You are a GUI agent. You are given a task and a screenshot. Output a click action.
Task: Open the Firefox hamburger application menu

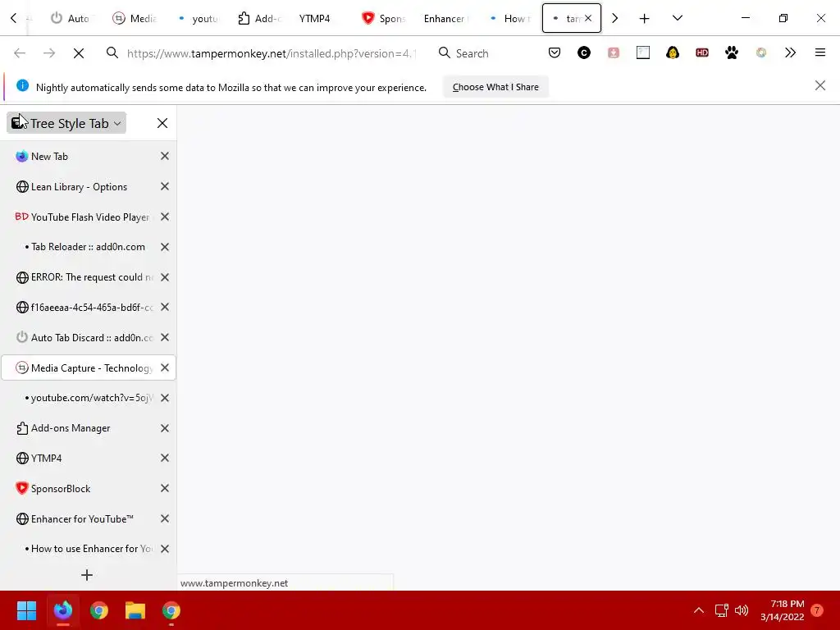(x=819, y=52)
